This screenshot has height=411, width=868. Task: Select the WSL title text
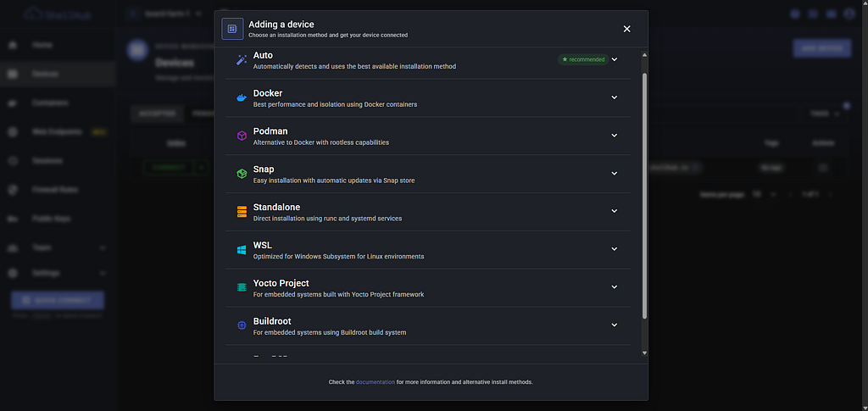tap(263, 245)
